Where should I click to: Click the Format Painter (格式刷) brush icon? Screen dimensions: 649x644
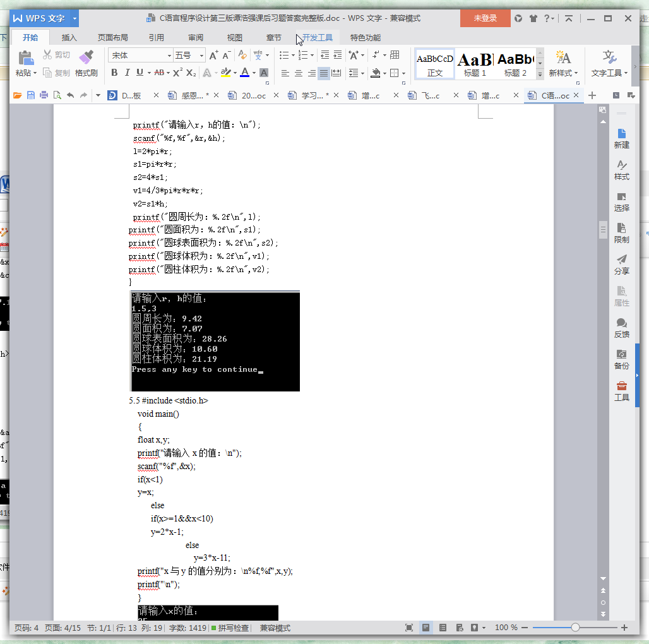pyautogui.click(x=86, y=57)
